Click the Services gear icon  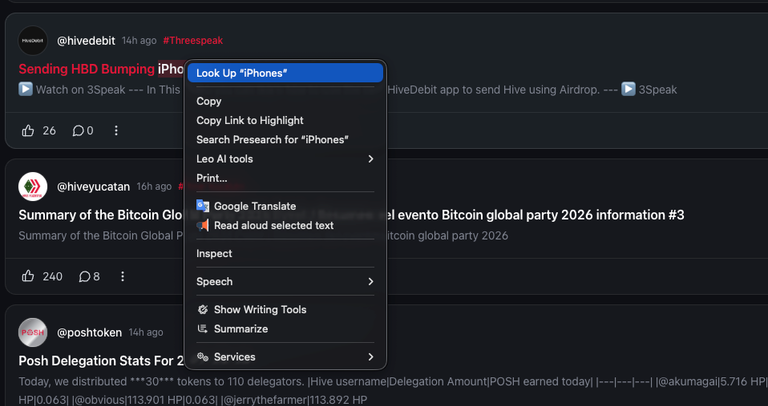202,357
